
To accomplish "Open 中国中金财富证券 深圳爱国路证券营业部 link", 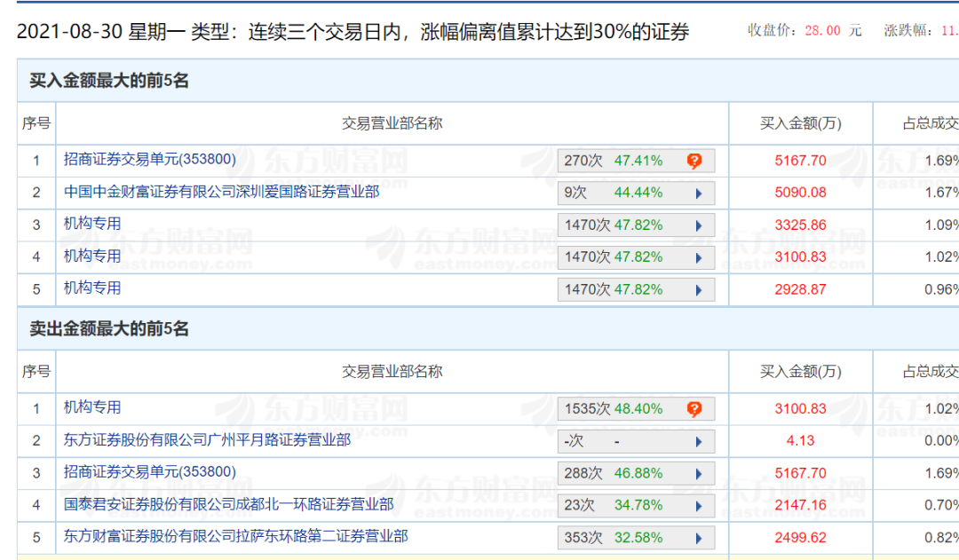I will point(221,192).
